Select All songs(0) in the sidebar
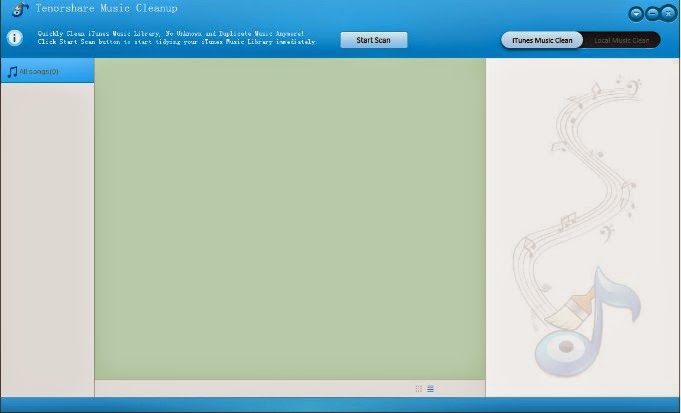Screen dimensions: 681x413 [47, 71]
